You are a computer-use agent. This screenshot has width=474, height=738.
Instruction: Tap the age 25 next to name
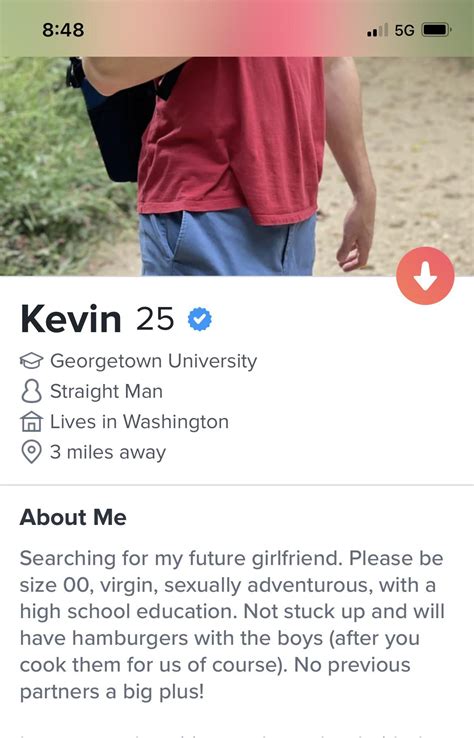[x=155, y=319]
